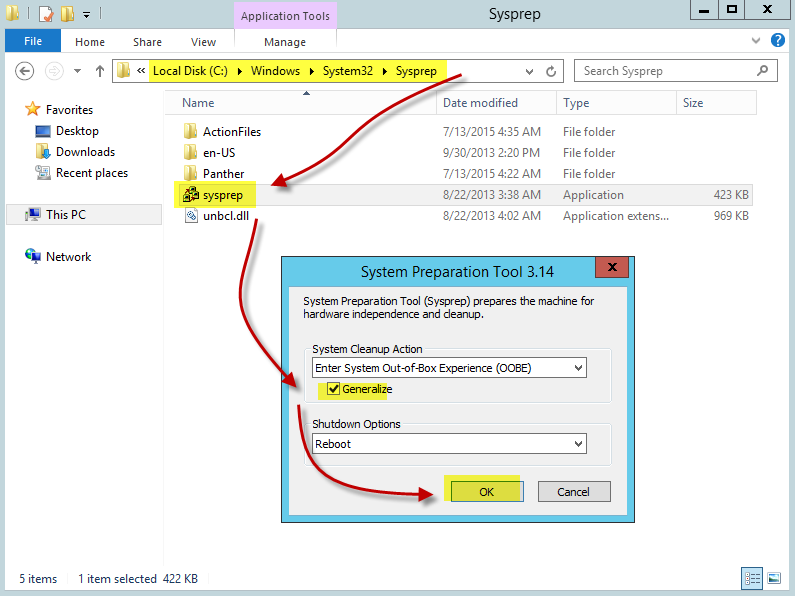The height and width of the screenshot is (596, 795).
Task: Expand Local Disk (C:) breadcrumb arrow
Action: (239, 71)
